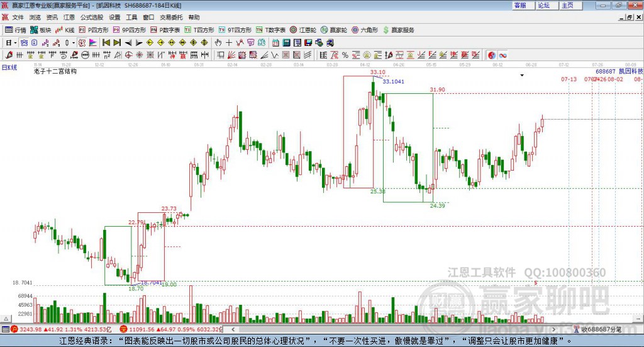
Task: Click the Shanghai index 3243.98 status entry
Action: [x=61, y=329]
